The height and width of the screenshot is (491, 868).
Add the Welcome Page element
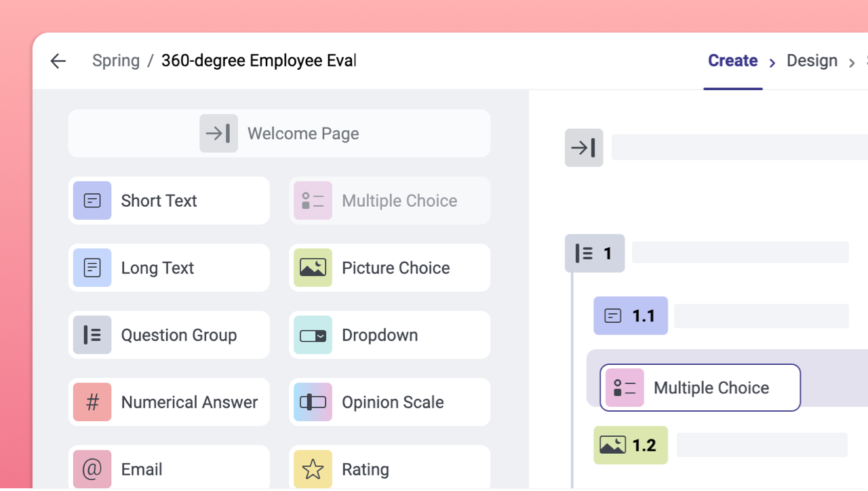pyautogui.click(x=279, y=134)
